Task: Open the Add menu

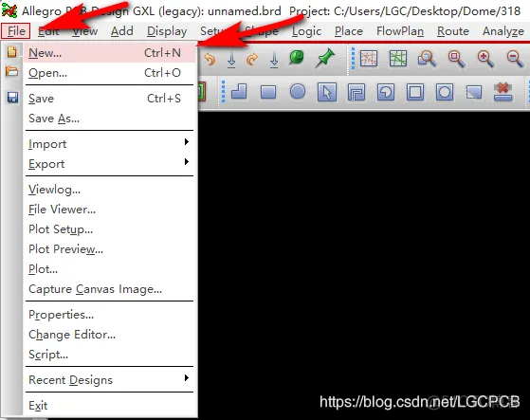Action: tap(122, 31)
